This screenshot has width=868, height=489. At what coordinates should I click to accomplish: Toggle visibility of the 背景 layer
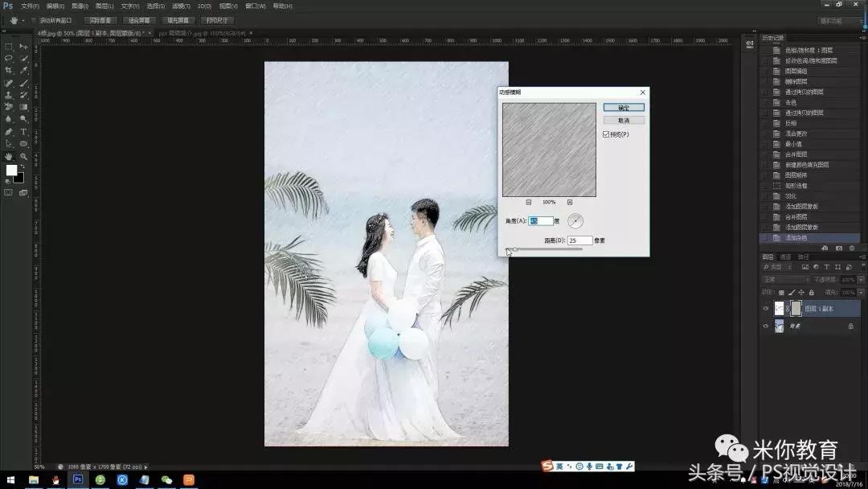pos(765,327)
